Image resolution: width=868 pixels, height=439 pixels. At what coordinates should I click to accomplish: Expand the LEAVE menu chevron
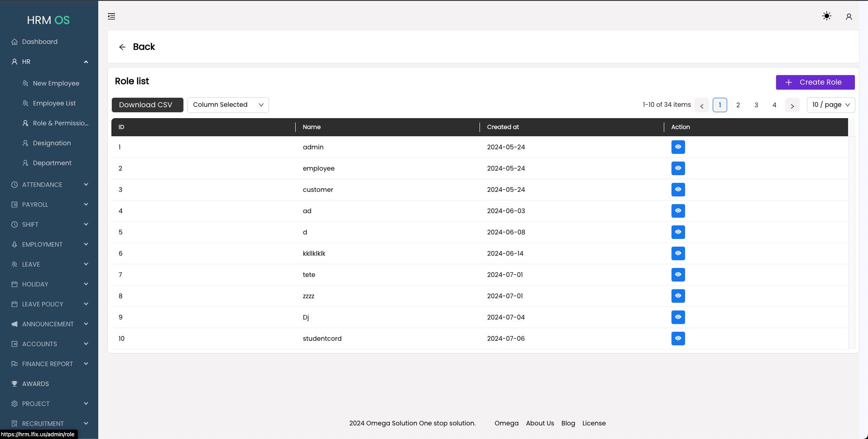click(86, 264)
